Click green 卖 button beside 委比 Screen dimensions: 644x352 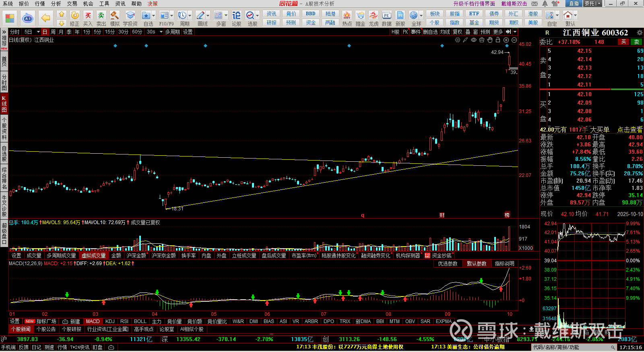(636, 42)
